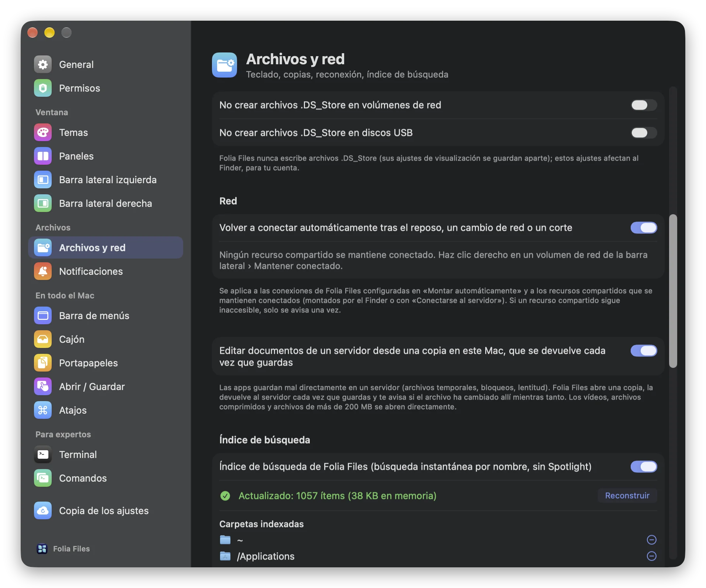Screen dimensions: 706x588
Task: Open General settings gear icon
Action: click(x=43, y=65)
